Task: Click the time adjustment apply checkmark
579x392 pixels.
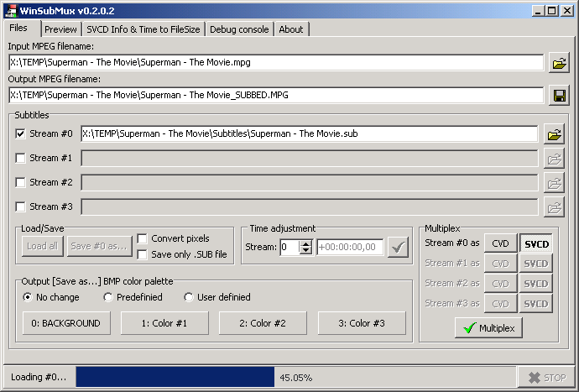Action: click(398, 247)
